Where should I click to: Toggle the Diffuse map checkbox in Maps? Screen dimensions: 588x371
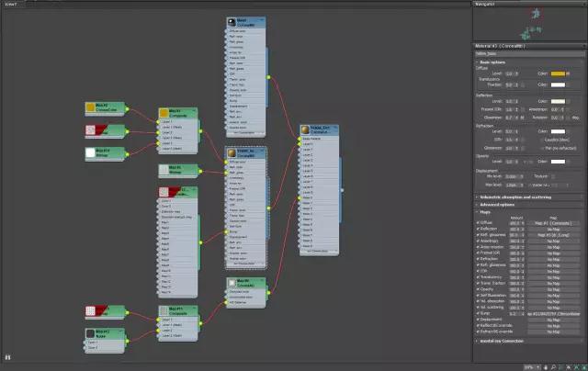click(x=478, y=222)
